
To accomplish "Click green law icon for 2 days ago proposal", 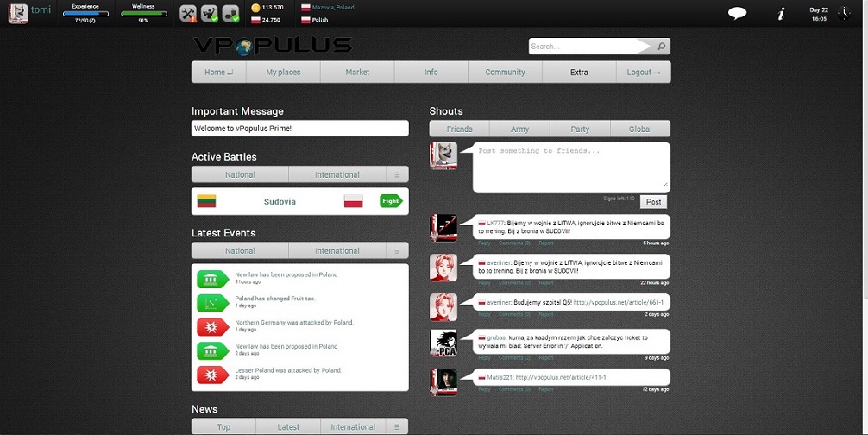I will (x=212, y=350).
